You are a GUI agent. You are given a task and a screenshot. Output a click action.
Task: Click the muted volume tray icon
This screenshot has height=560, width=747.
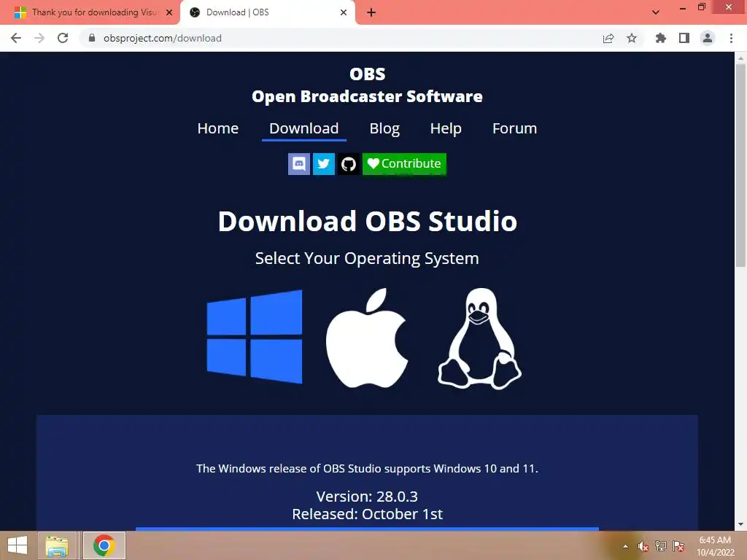(643, 546)
